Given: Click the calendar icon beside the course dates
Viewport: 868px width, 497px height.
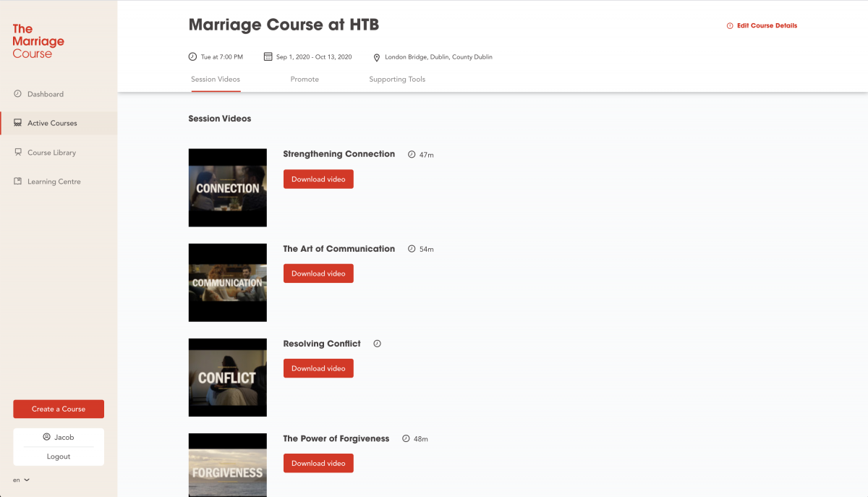Looking at the screenshot, I should [268, 56].
